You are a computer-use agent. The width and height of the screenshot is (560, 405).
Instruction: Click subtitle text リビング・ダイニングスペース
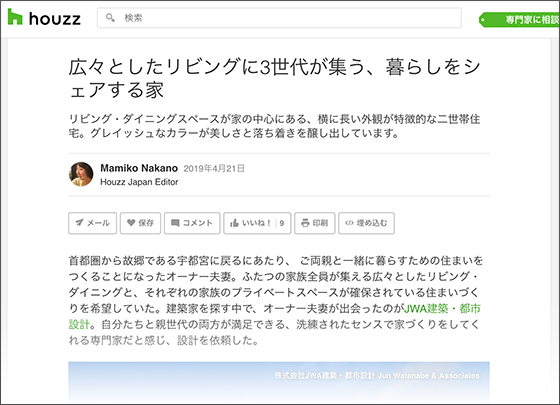click(274, 126)
